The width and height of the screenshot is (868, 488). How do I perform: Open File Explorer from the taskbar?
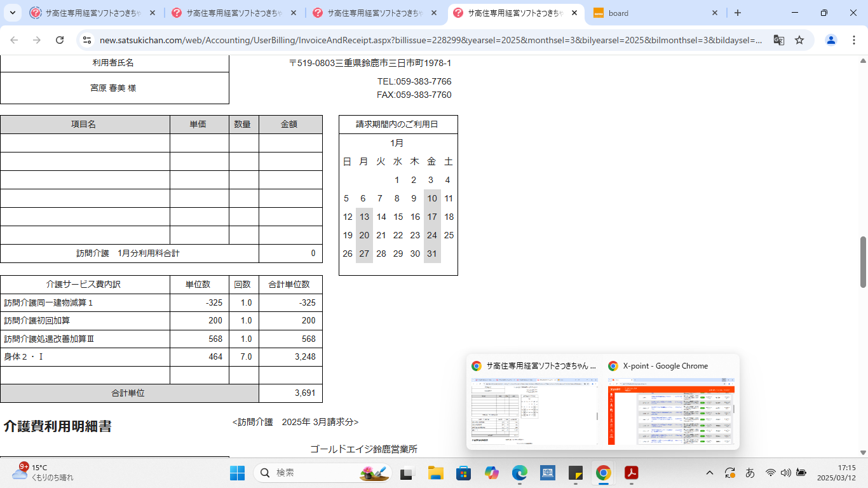pos(435,473)
